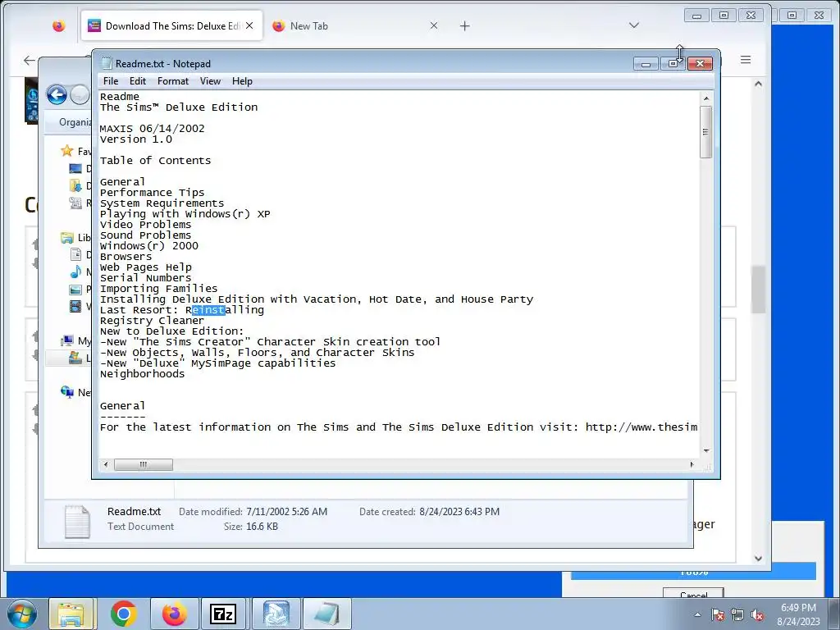
Task: Click the Notepad title bar document icon
Action: 107,63
